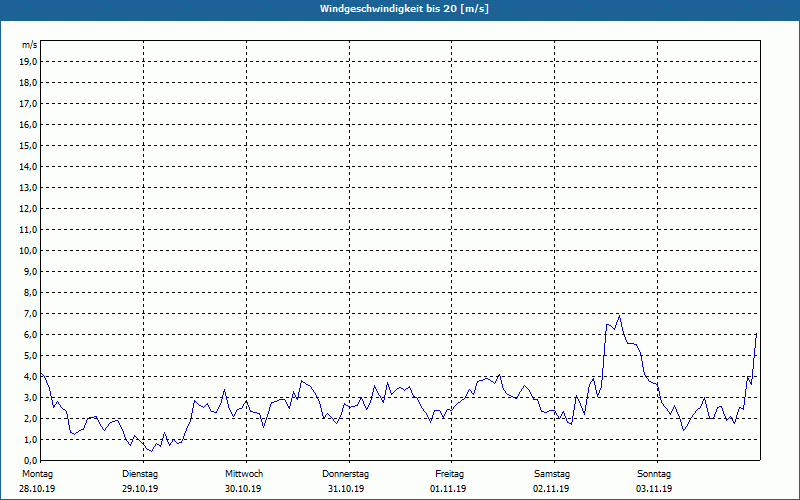Click the lowest dip of the line on Dienstag
This screenshot has width=800, height=500.
(151, 452)
